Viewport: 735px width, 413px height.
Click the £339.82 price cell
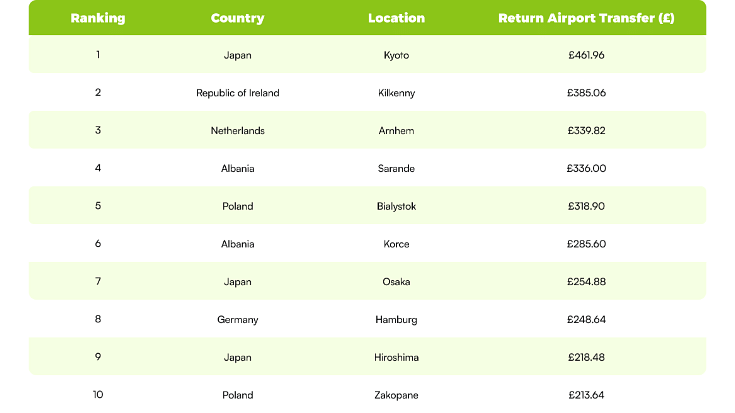(586, 131)
